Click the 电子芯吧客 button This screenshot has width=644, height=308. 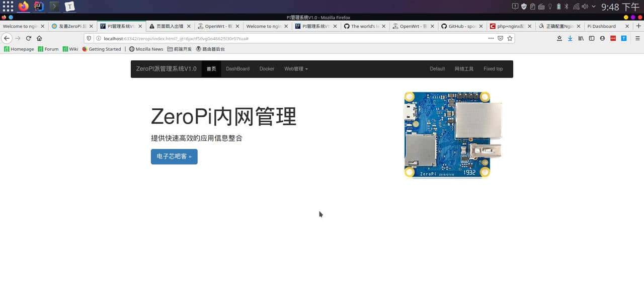[x=174, y=157]
